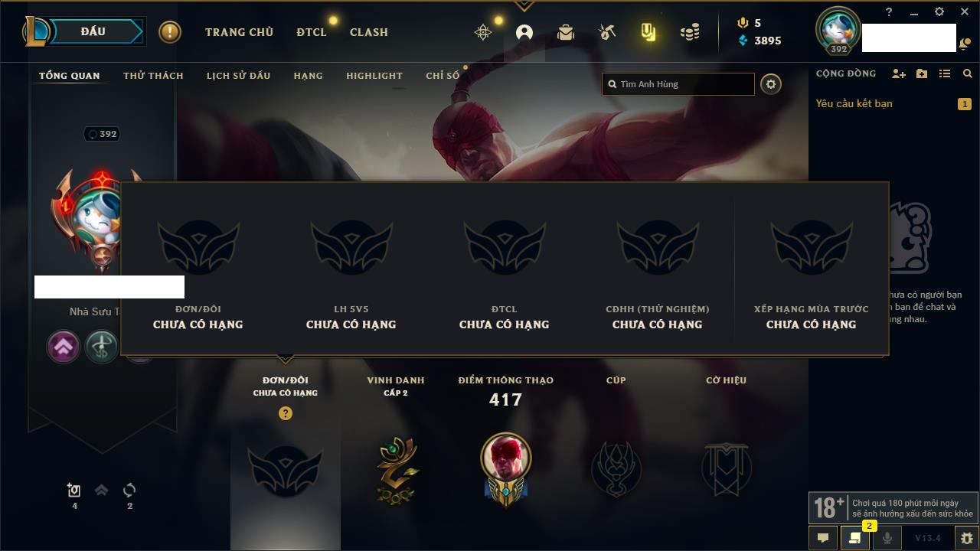Open the Profile icon in the top navigation
980x551 pixels.
524,32
